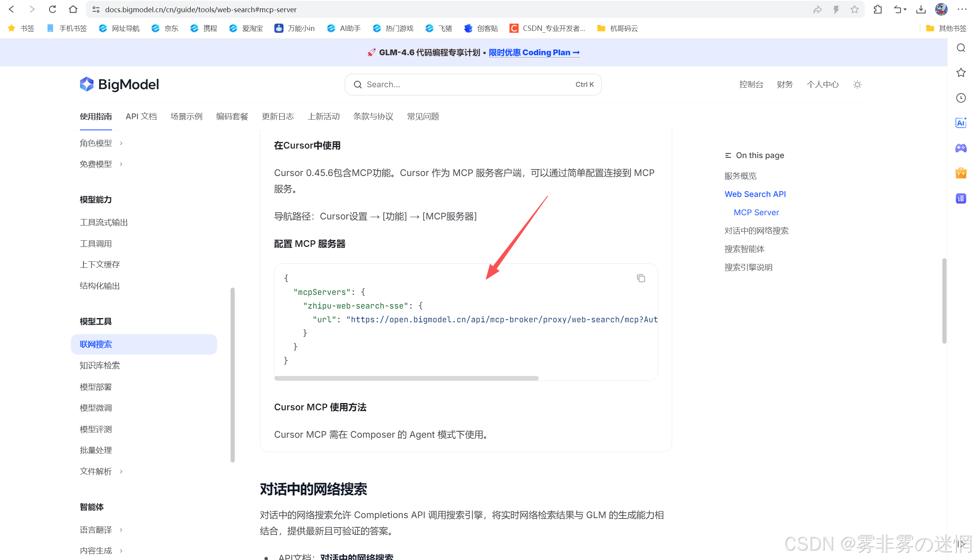Open the sidebar game controller icon
The height and width of the screenshot is (560, 974).
tap(961, 148)
